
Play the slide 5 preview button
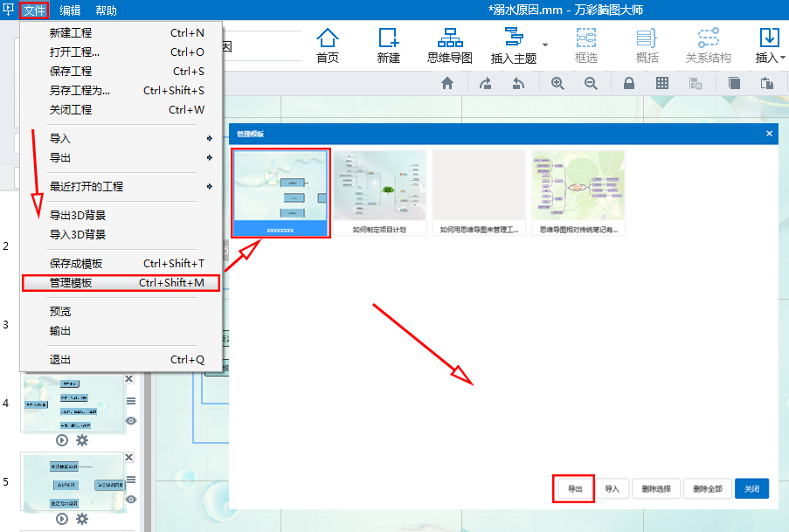point(62,519)
